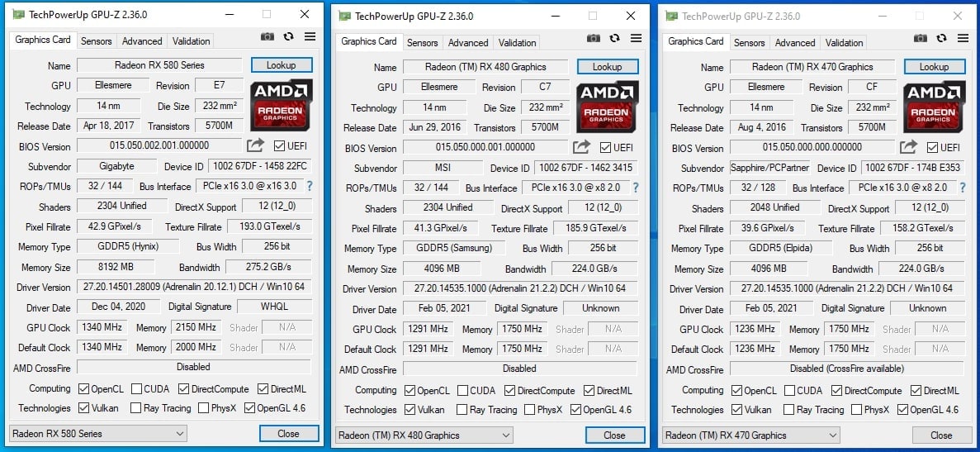Click the refresh icon in RX 580 window
The height and width of the screenshot is (452, 980).
(x=288, y=37)
